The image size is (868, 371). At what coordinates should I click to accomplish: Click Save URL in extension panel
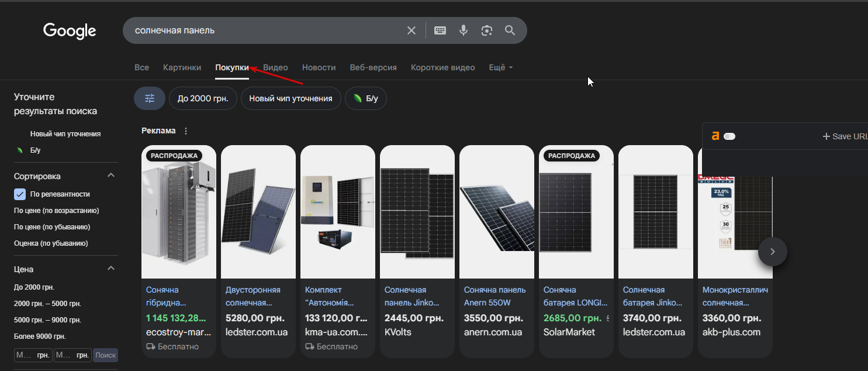(845, 136)
